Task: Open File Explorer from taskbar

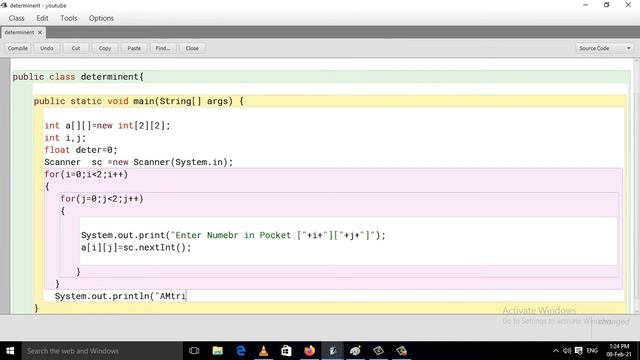Action: [218, 351]
